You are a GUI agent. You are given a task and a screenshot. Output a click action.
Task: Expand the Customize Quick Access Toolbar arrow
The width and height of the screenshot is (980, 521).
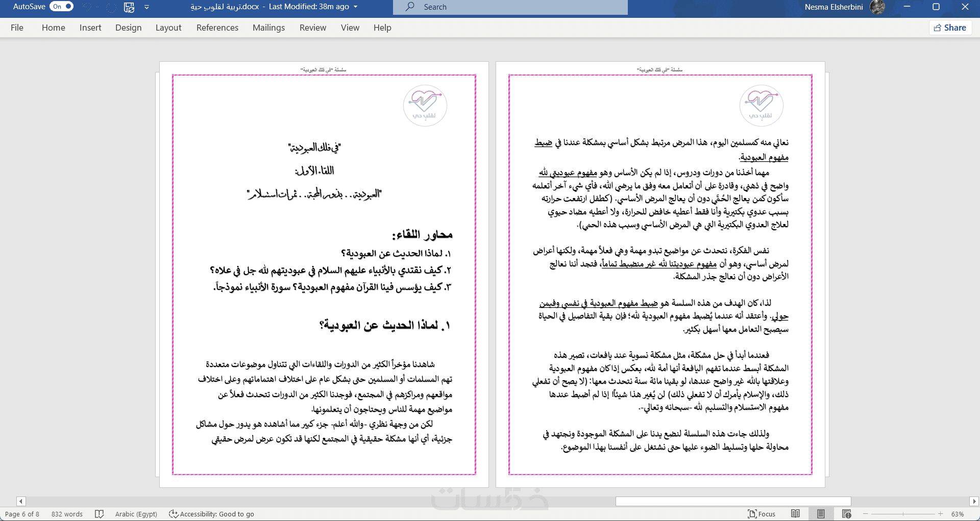pyautogui.click(x=146, y=7)
